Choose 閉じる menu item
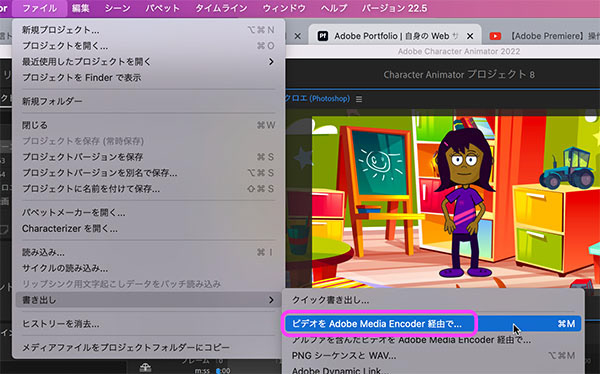This screenshot has width=600, height=374. 148,125
